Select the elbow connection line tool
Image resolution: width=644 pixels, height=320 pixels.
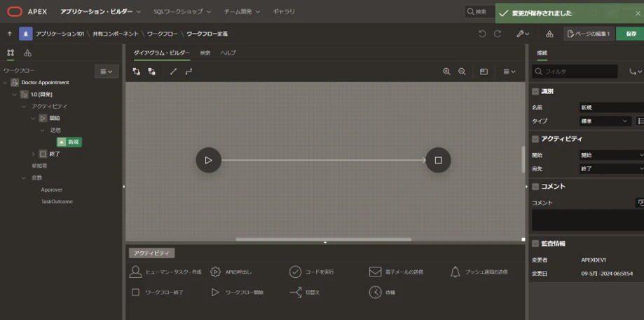[x=189, y=72]
